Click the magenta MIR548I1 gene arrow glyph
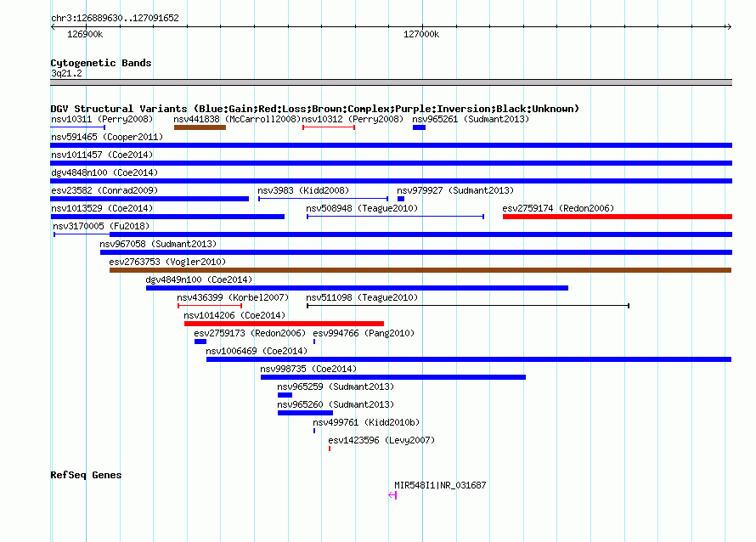The image size is (756, 542). [x=392, y=495]
